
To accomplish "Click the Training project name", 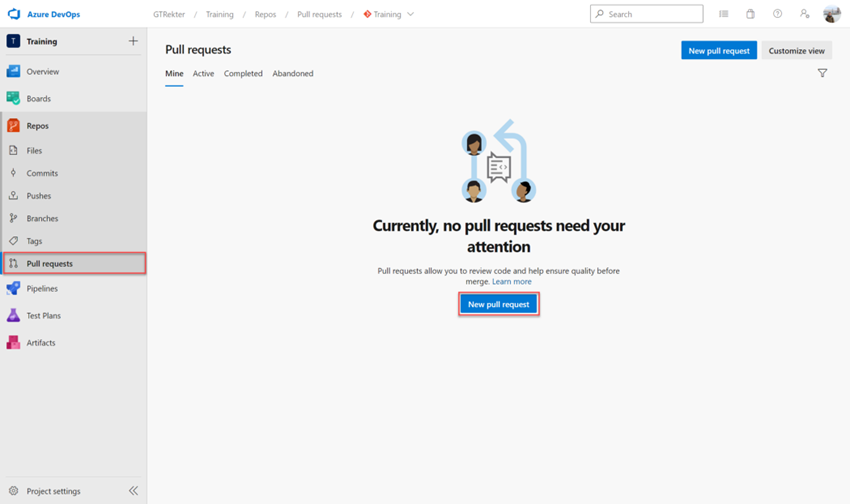I will coord(42,41).
